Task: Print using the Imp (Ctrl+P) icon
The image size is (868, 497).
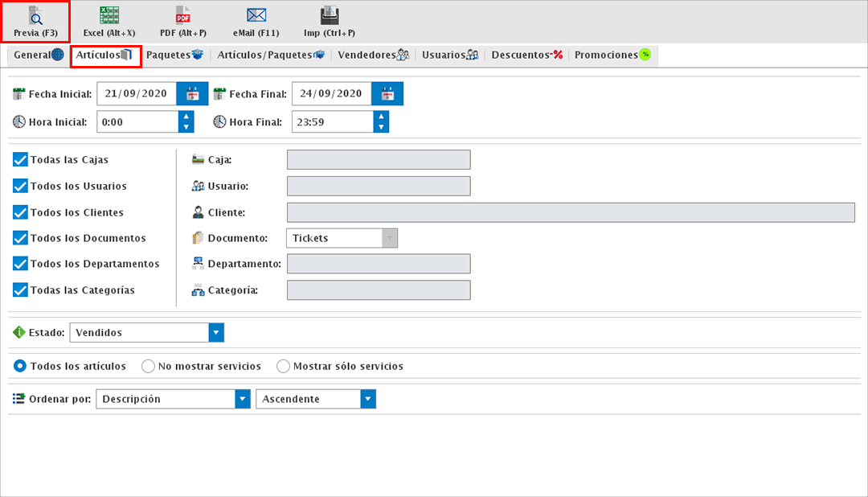Action: tap(330, 16)
